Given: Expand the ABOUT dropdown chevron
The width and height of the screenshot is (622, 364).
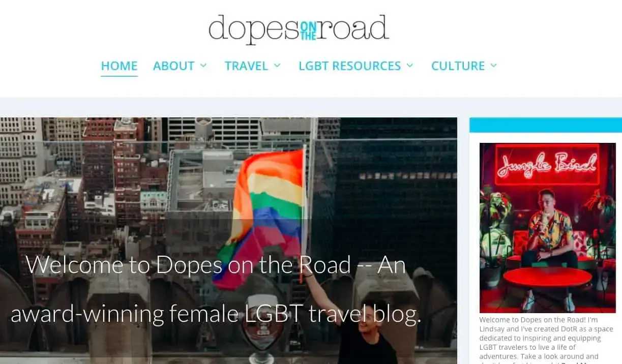Looking at the screenshot, I should (x=203, y=66).
